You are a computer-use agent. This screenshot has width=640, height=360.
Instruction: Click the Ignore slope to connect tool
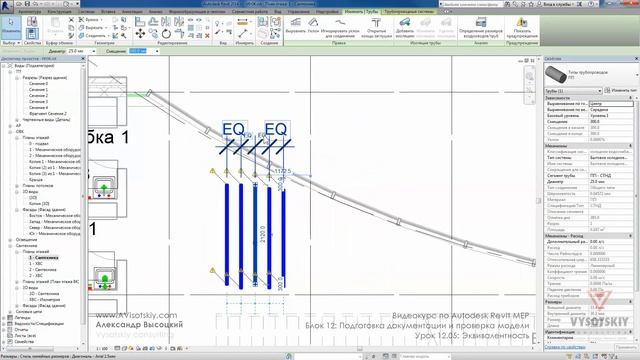click(x=340, y=27)
